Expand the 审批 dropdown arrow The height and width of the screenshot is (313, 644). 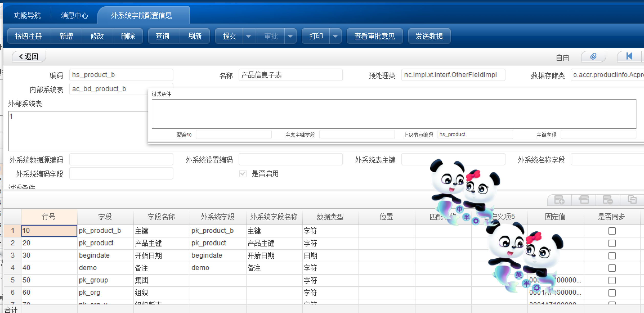pyautogui.click(x=290, y=36)
